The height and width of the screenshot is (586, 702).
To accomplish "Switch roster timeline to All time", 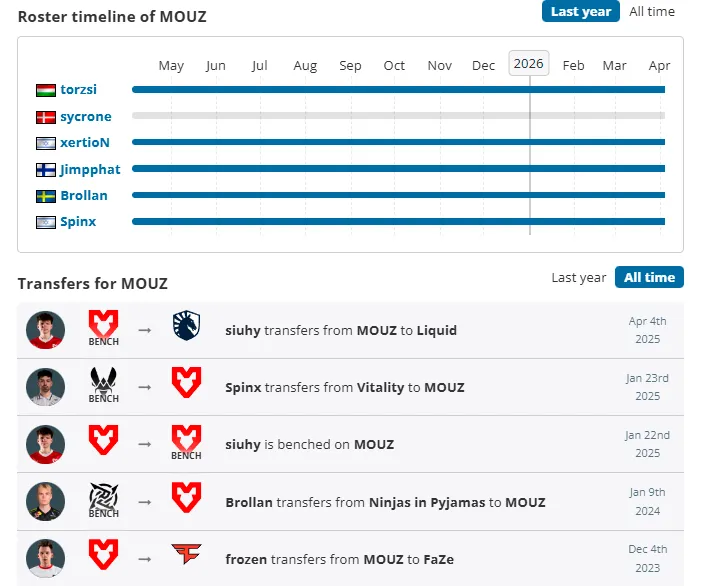I will pos(652,11).
